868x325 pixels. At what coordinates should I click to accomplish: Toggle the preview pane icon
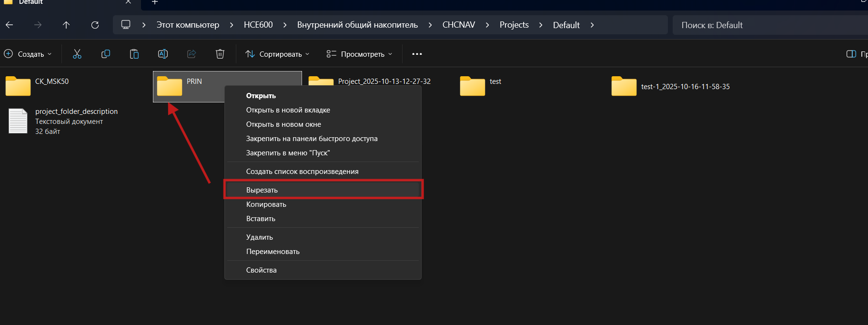[x=851, y=54]
